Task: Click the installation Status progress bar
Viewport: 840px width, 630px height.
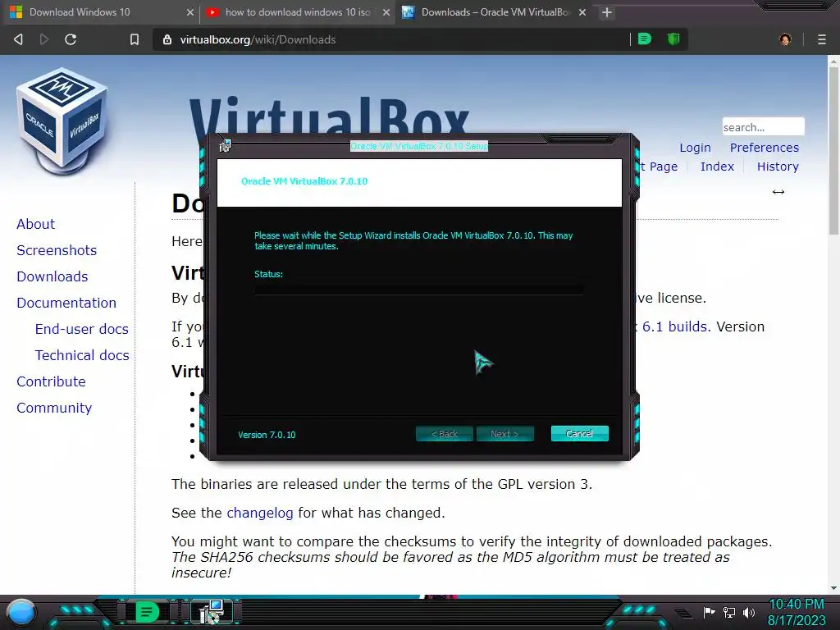Action: click(419, 290)
